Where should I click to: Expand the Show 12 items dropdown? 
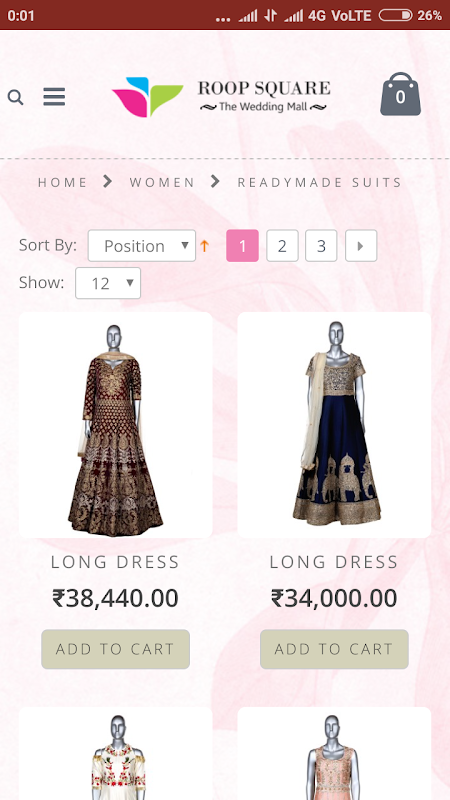108,283
